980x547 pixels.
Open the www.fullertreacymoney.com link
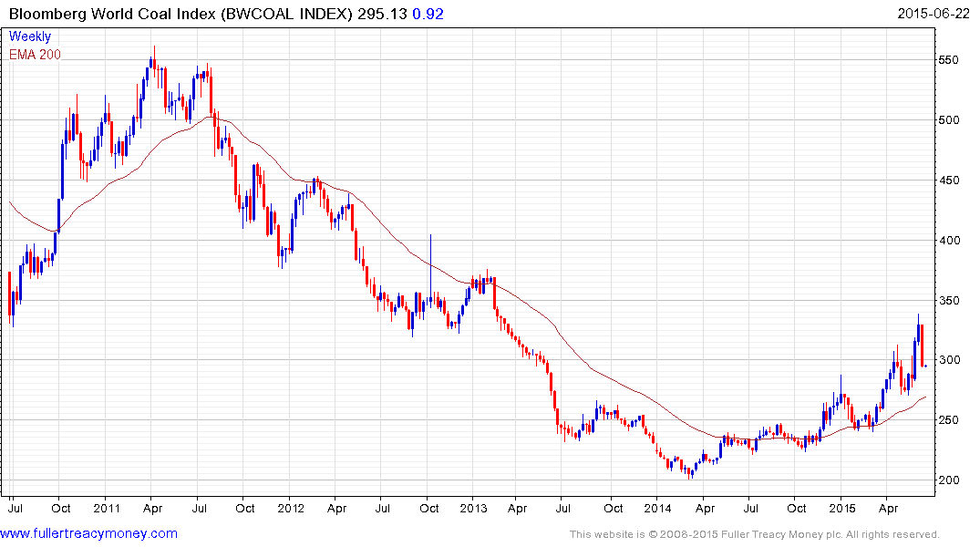(88, 534)
